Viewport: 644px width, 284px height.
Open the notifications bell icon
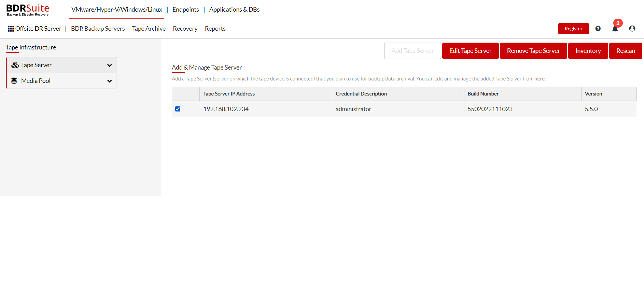tap(615, 29)
